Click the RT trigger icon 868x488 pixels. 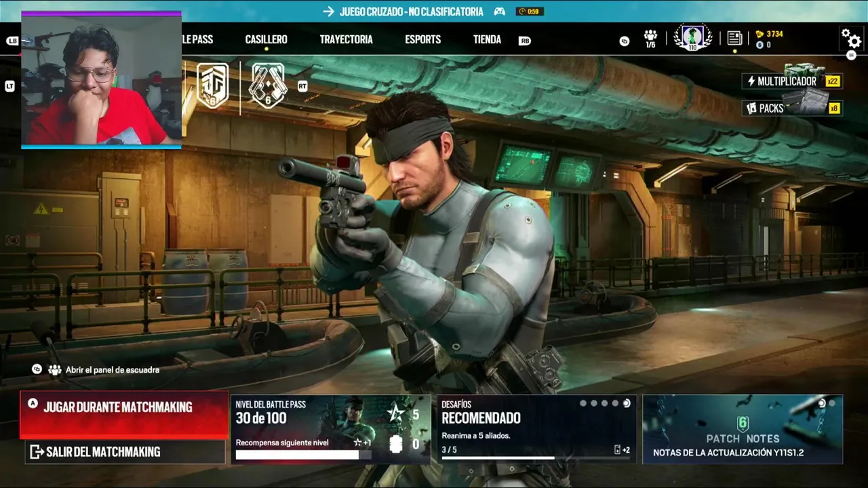[302, 86]
